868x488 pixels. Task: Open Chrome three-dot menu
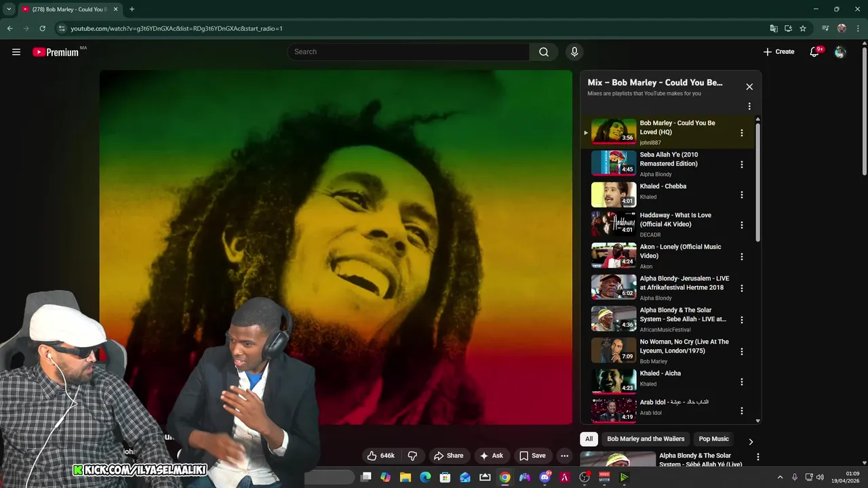click(x=859, y=28)
